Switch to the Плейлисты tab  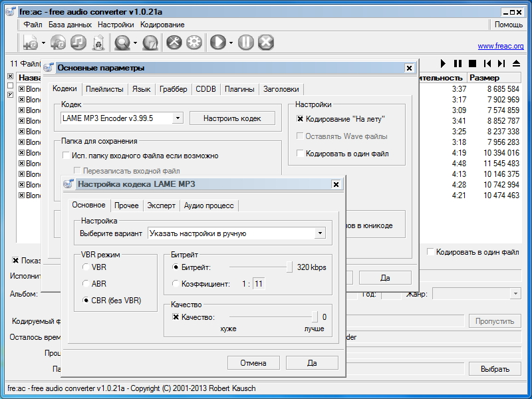point(104,89)
